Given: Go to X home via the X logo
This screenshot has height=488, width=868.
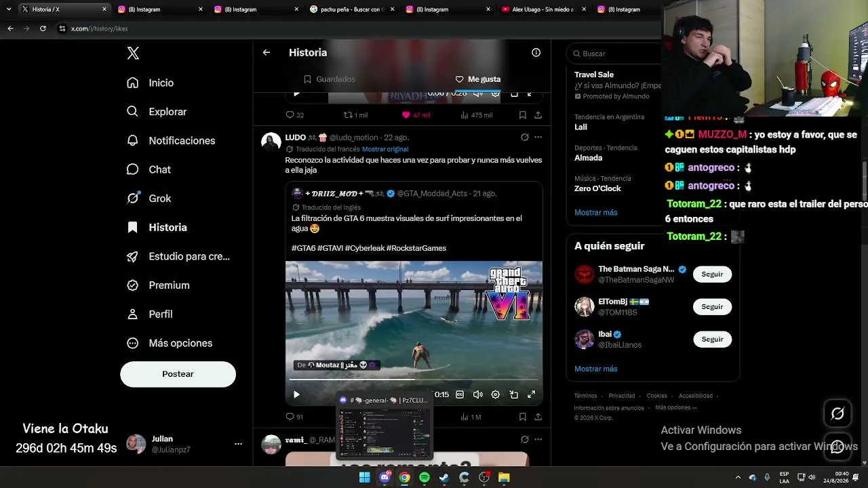Looking at the screenshot, I should [x=133, y=54].
